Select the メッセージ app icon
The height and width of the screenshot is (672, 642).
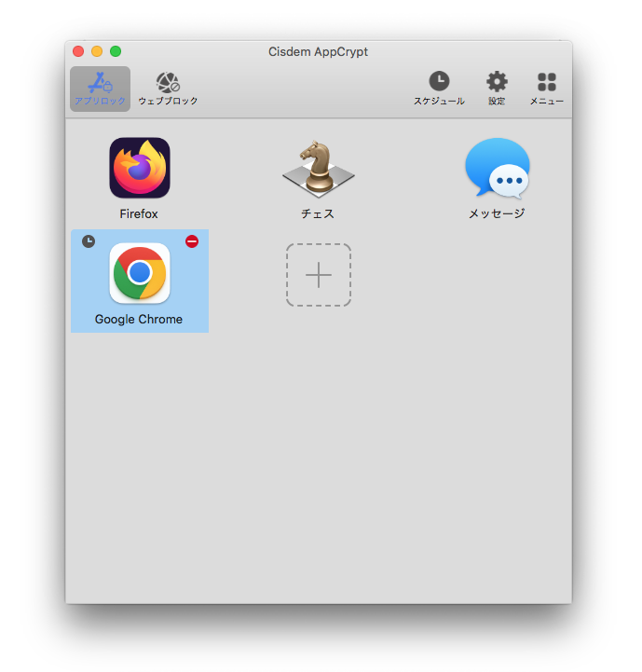(x=498, y=168)
